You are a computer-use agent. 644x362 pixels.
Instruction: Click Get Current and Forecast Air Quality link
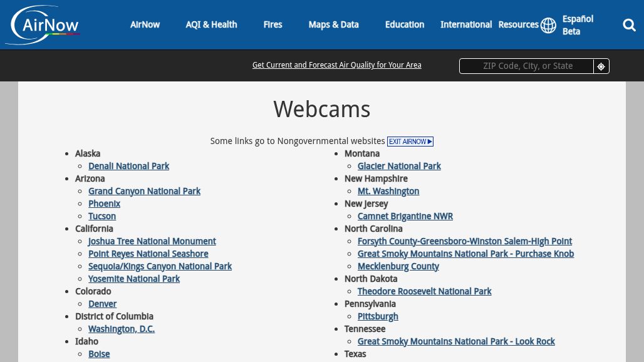coord(337,65)
